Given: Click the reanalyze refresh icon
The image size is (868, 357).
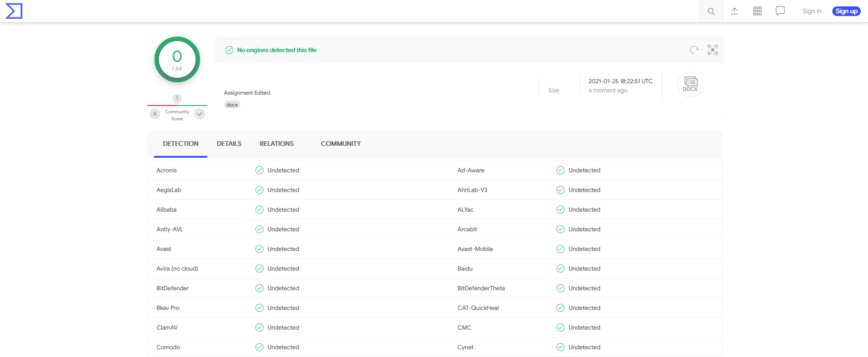Looking at the screenshot, I should click(694, 50).
